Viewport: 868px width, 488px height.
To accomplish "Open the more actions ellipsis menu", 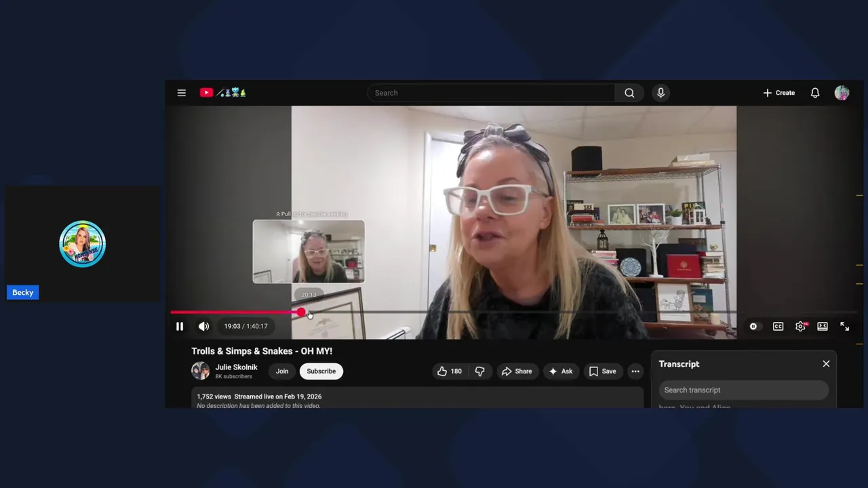I will 635,371.
